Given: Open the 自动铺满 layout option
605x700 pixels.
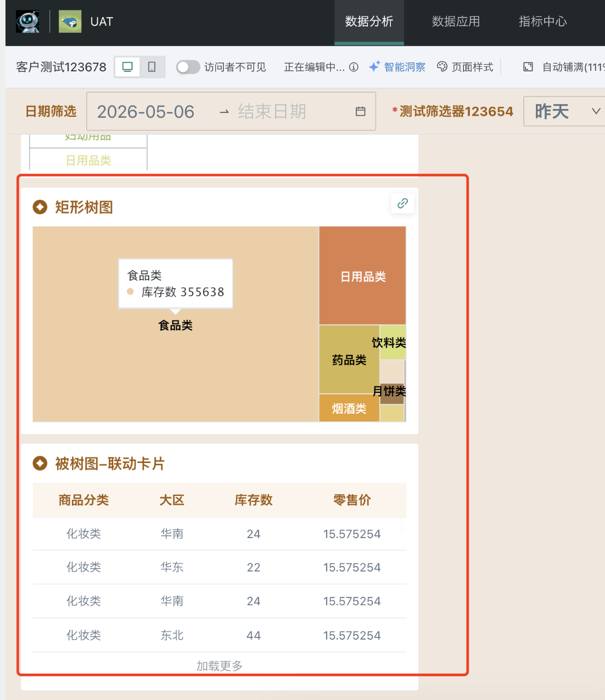Looking at the screenshot, I should click(573, 67).
